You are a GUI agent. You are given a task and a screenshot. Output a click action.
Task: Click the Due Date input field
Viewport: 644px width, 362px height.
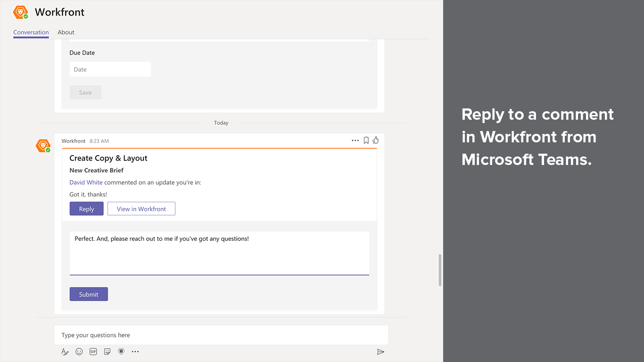click(110, 69)
